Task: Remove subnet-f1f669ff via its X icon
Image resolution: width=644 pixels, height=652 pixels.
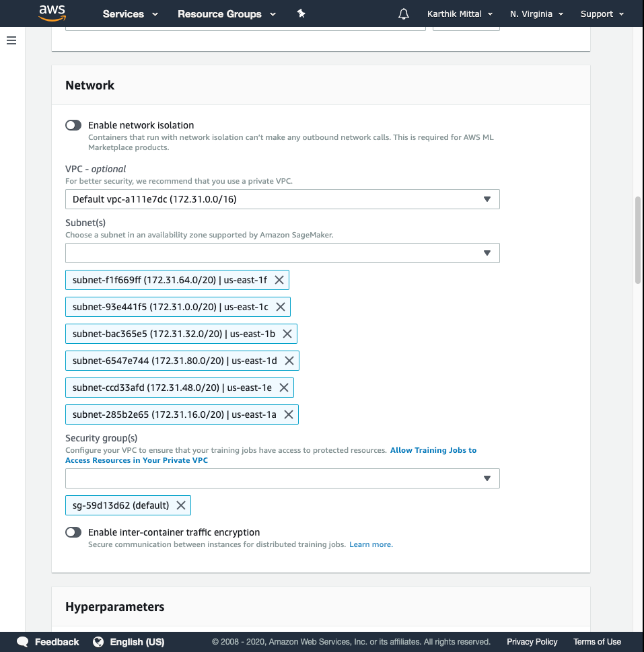Action: point(279,280)
